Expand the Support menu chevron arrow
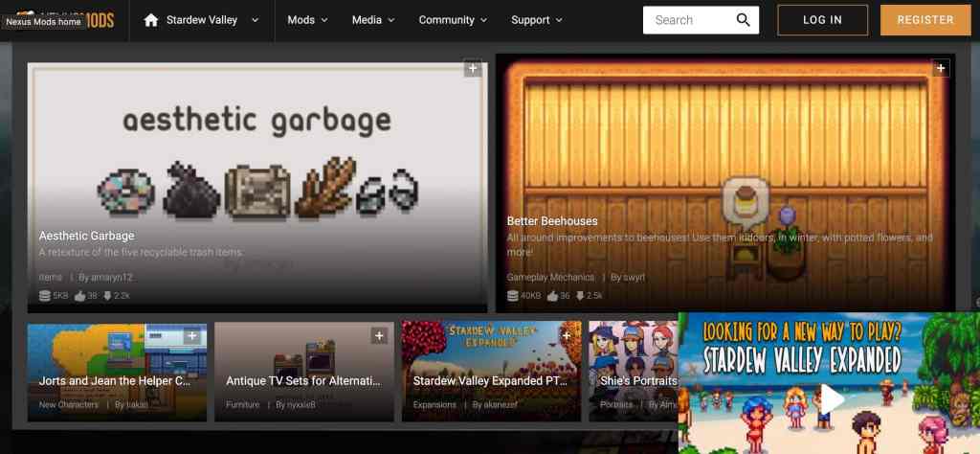The width and height of the screenshot is (980, 454). click(x=559, y=20)
